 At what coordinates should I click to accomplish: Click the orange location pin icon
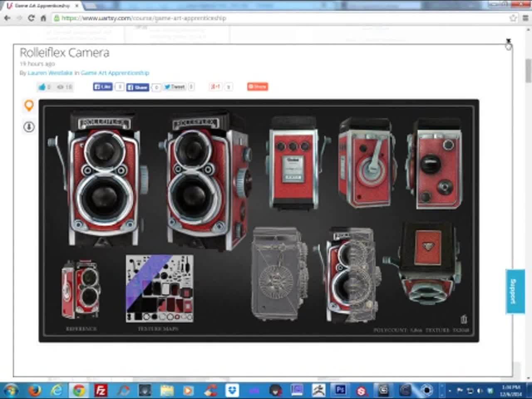(x=29, y=106)
